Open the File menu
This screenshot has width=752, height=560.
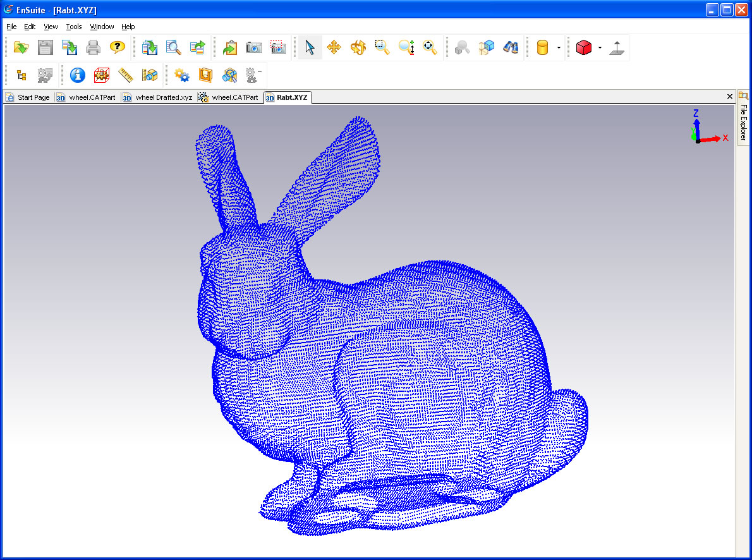coord(11,27)
